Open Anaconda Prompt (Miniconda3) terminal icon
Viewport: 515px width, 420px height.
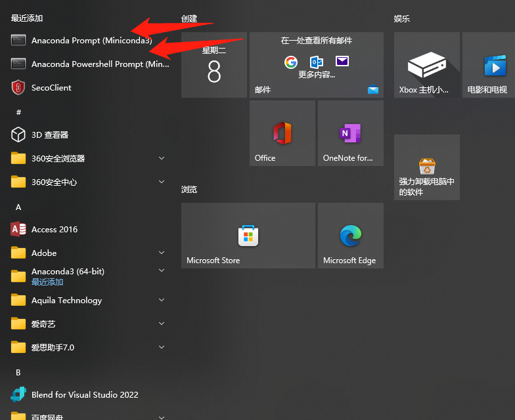pos(18,41)
